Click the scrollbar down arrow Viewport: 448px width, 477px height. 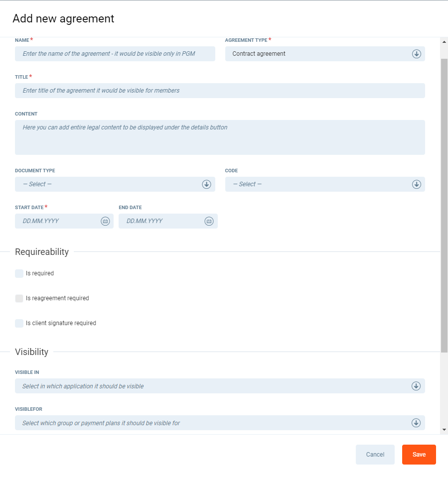(x=444, y=429)
